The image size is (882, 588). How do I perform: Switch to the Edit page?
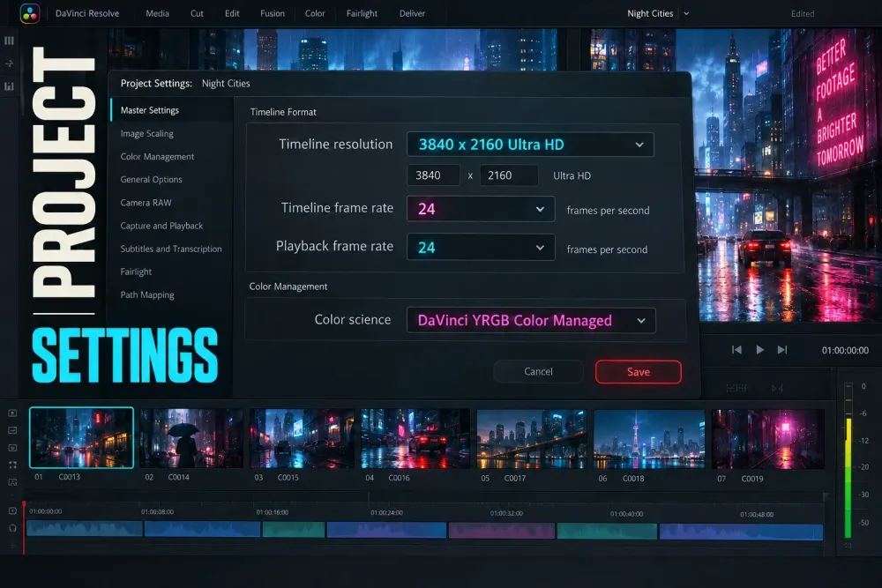[x=232, y=13]
